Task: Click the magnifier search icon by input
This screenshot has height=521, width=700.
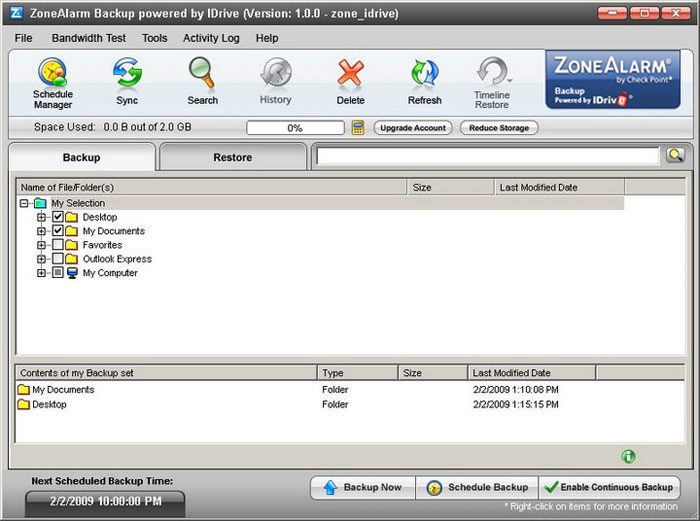Action: pos(675,155)
